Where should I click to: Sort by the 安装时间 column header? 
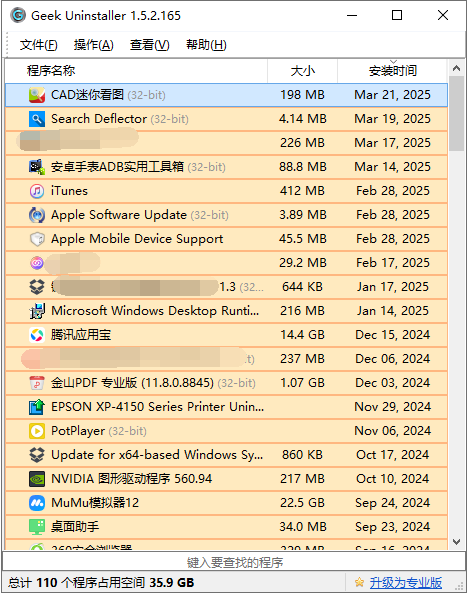pos(392,71)
